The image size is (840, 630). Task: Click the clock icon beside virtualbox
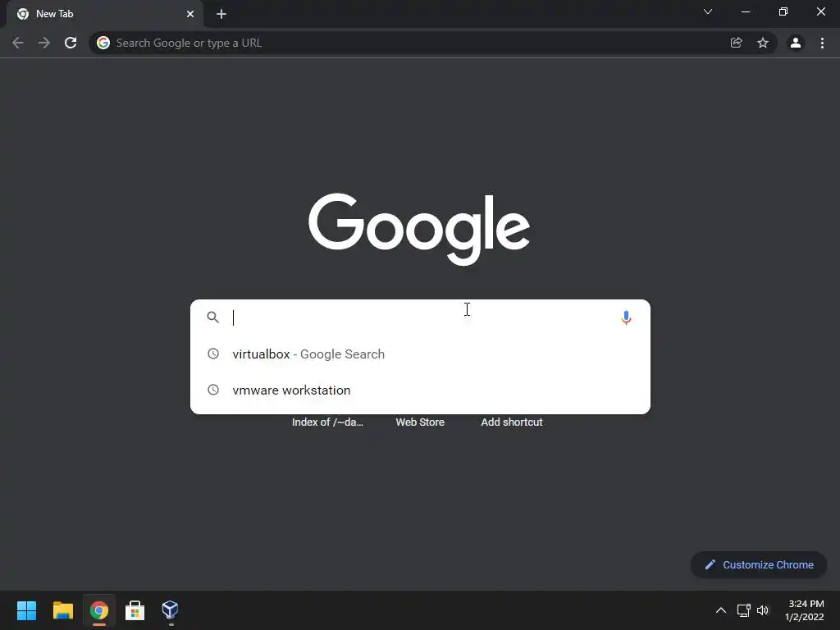213,354
